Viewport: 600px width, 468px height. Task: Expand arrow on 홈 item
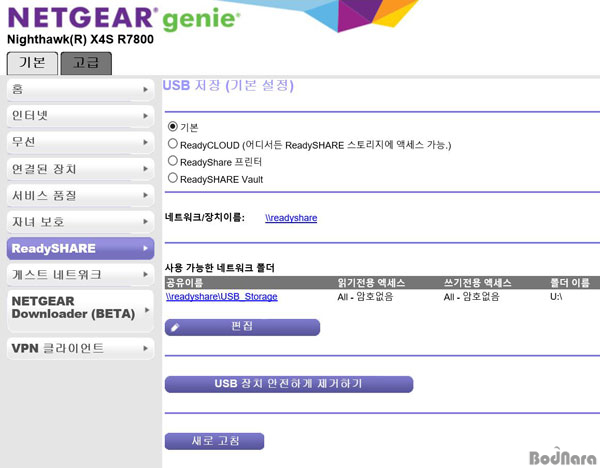[145, 90]
